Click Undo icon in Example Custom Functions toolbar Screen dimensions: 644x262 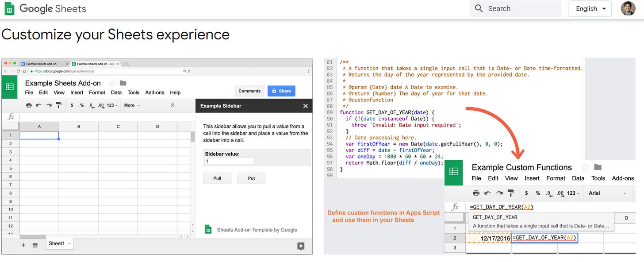point(487,193)
